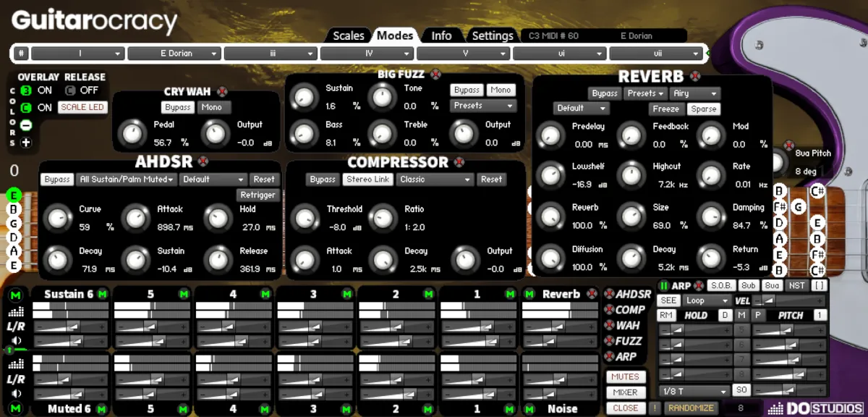Toggle Overlay C ON switch

(x=26, y=108)
